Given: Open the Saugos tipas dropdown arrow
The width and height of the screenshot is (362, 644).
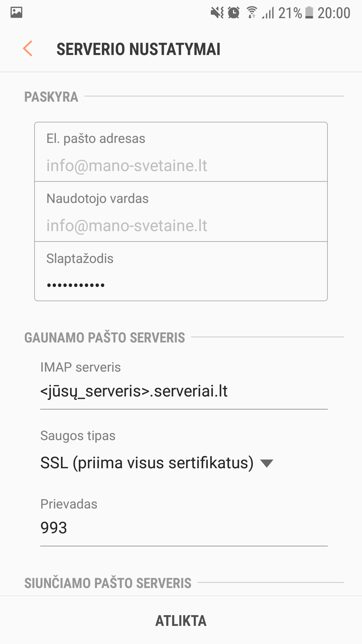Looking at the screenshot, I should click(x=267, y=463).
